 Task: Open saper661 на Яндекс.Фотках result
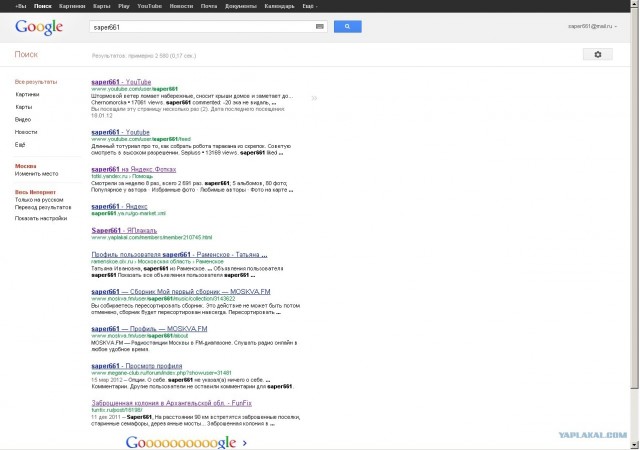(x=133, y=169)
